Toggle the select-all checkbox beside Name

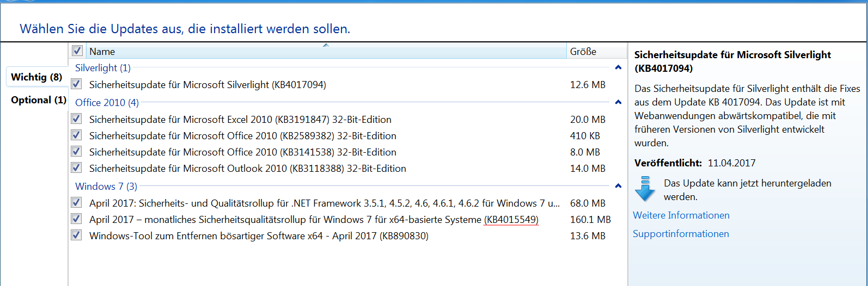pyautogui.click(x=77, y=51)
